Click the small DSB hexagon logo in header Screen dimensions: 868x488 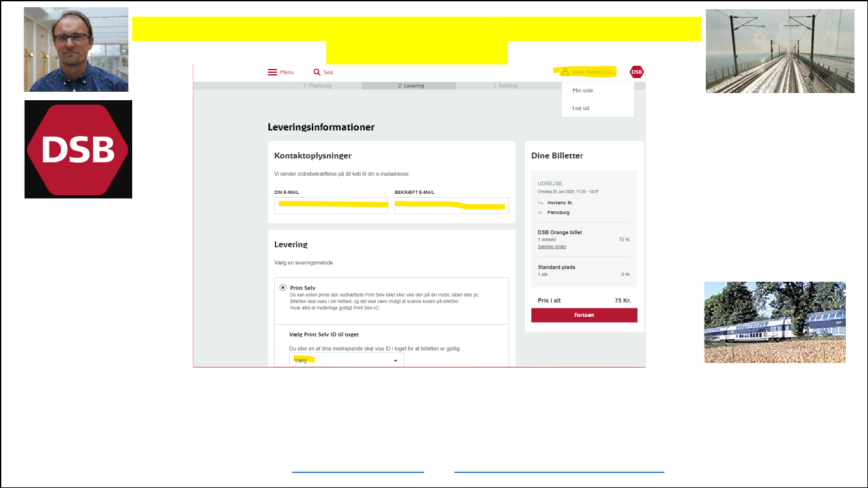(x=636, y=72)
